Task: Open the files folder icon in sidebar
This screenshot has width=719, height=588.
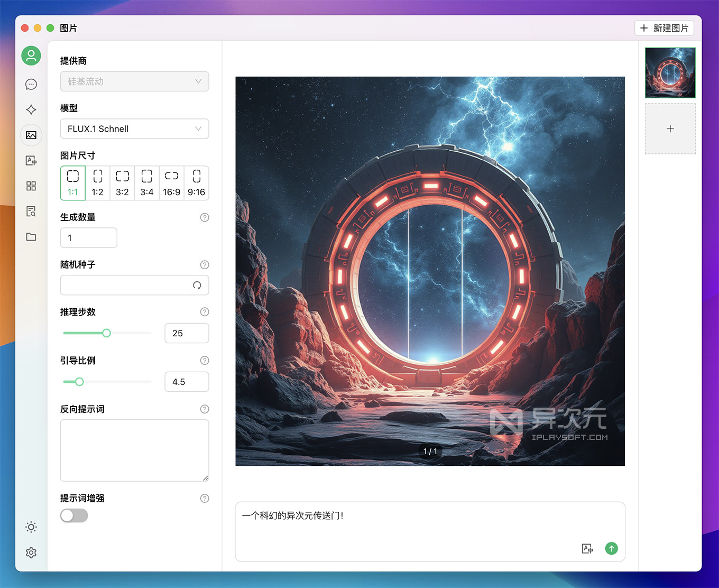Action: click(31, 236)
